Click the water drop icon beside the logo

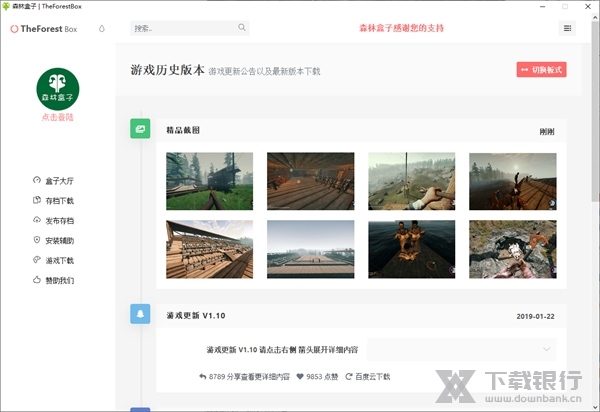click(x=102, y=29)
